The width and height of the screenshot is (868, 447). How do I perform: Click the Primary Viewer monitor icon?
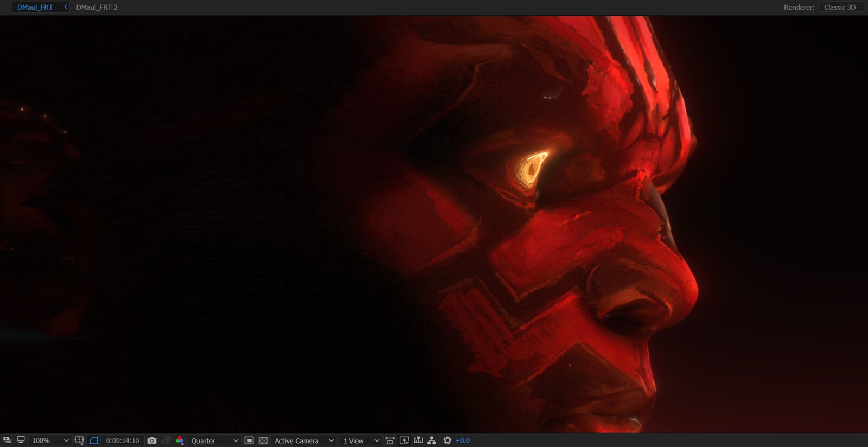[21, 440]
